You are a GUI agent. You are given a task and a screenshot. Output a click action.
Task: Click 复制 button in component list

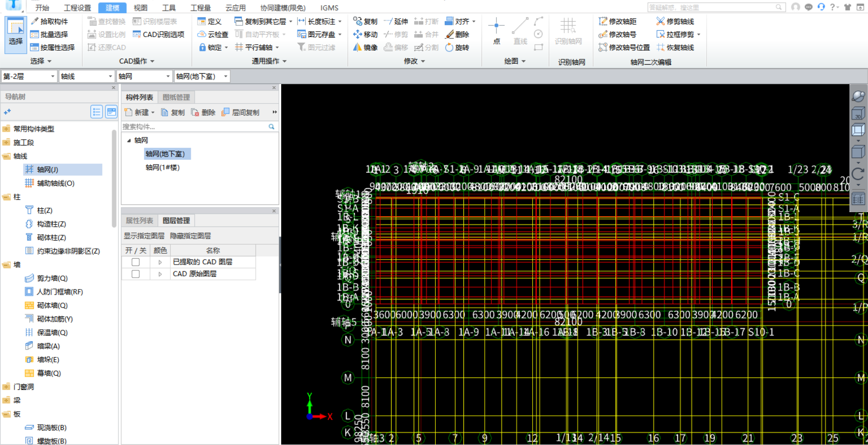point(173,113)
